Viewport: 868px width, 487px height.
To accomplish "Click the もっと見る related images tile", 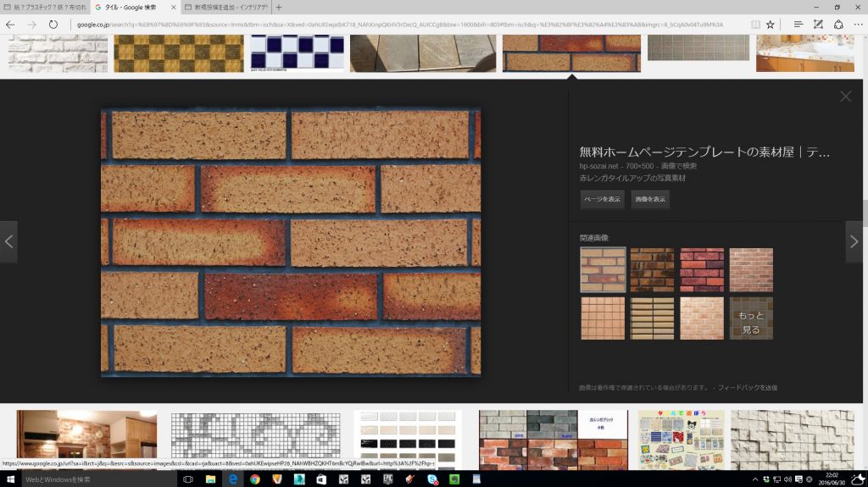I will [751, 318].
